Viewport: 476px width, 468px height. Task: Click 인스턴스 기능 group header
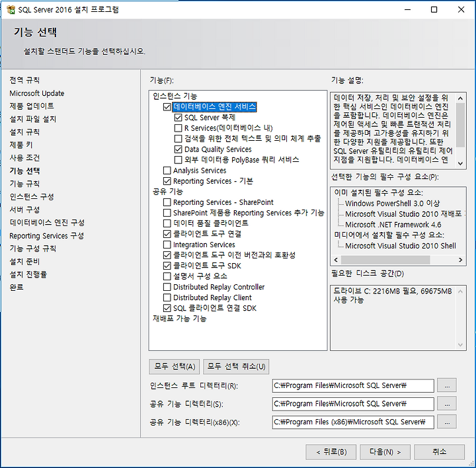175,97
